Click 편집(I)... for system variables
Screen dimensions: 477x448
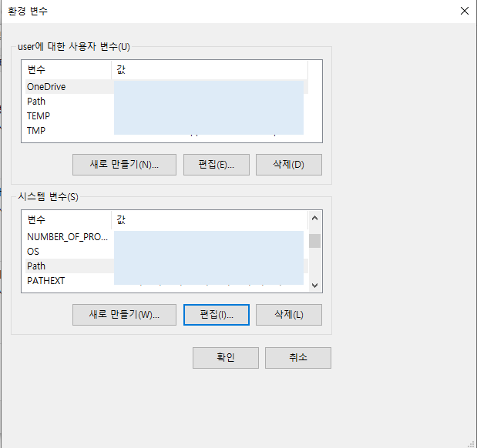217,315
